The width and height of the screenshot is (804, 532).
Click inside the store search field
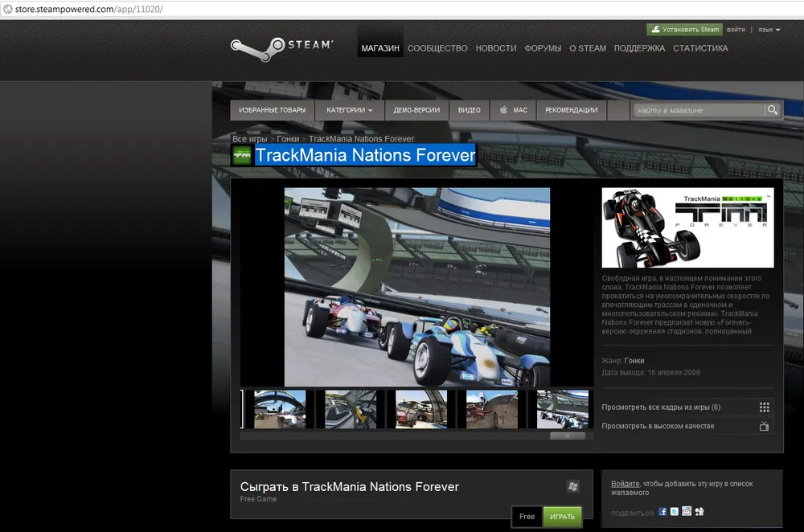(x=698, y=110)
